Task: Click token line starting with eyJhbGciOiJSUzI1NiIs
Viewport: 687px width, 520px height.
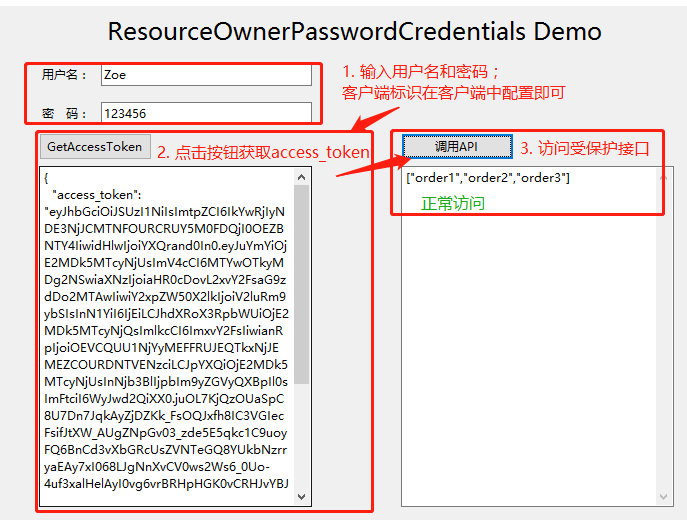Action: 164,212
